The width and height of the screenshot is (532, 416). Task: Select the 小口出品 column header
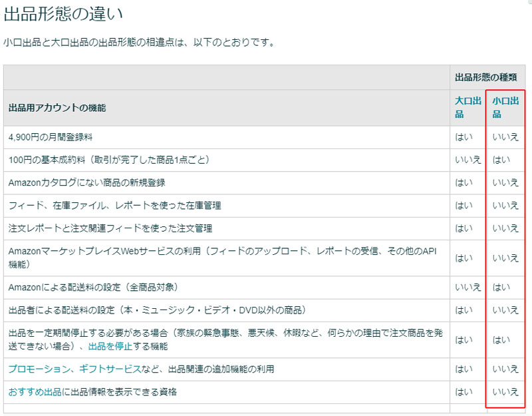point(505,105)
